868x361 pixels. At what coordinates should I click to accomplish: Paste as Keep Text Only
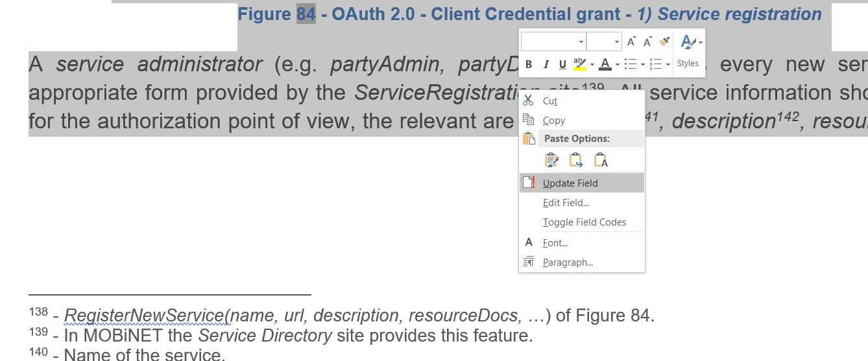coord(601,160)
